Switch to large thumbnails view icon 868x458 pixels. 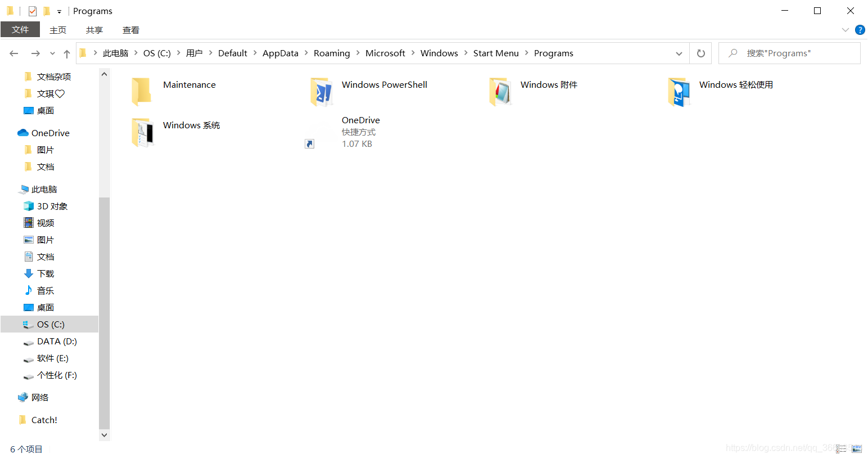pos(857,448)
